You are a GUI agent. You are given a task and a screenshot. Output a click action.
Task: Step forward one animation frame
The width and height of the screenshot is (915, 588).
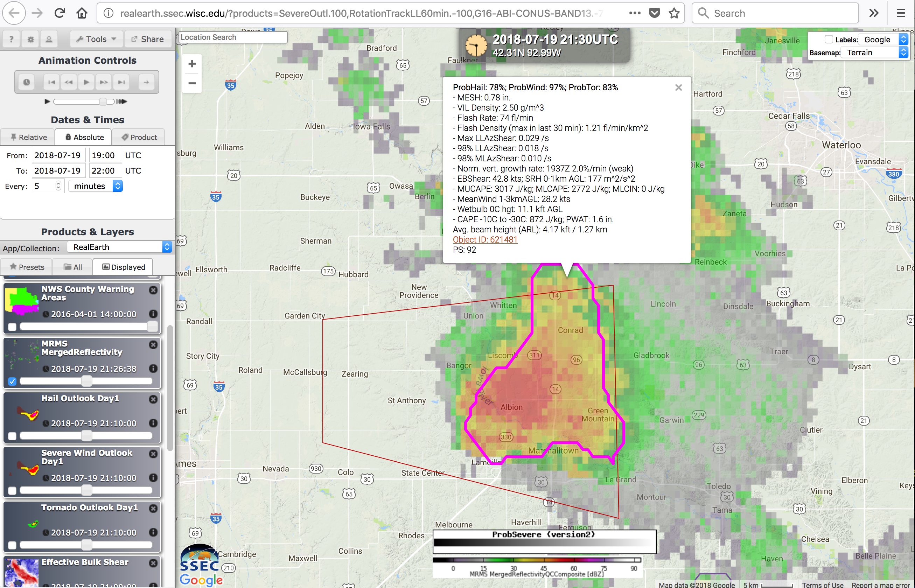[104, 82]
